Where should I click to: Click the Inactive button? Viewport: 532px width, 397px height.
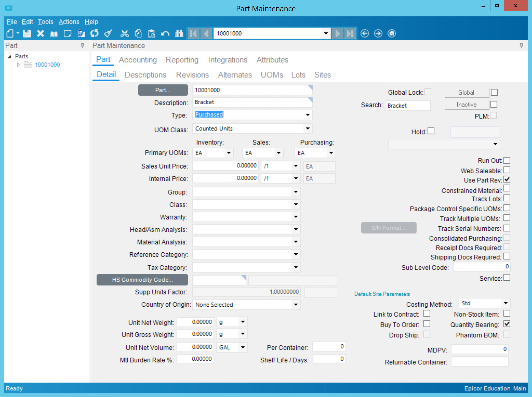point(466,105)
